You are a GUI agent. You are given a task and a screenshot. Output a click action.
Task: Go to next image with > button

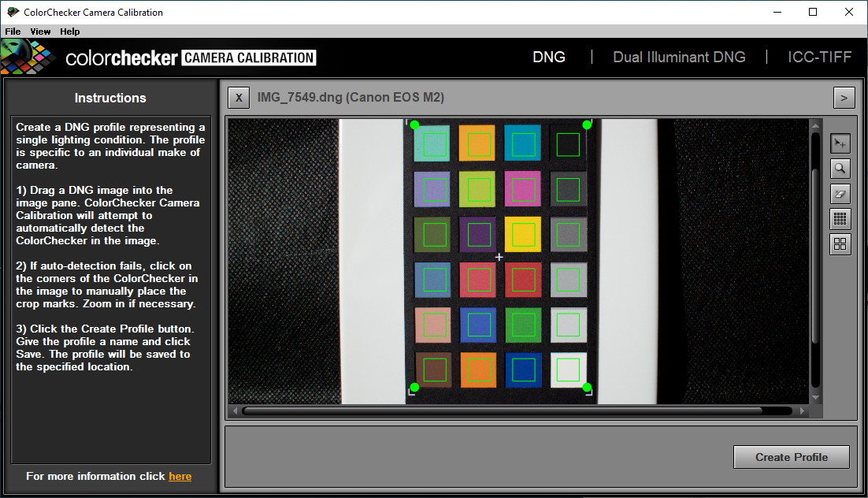point(844,98)
